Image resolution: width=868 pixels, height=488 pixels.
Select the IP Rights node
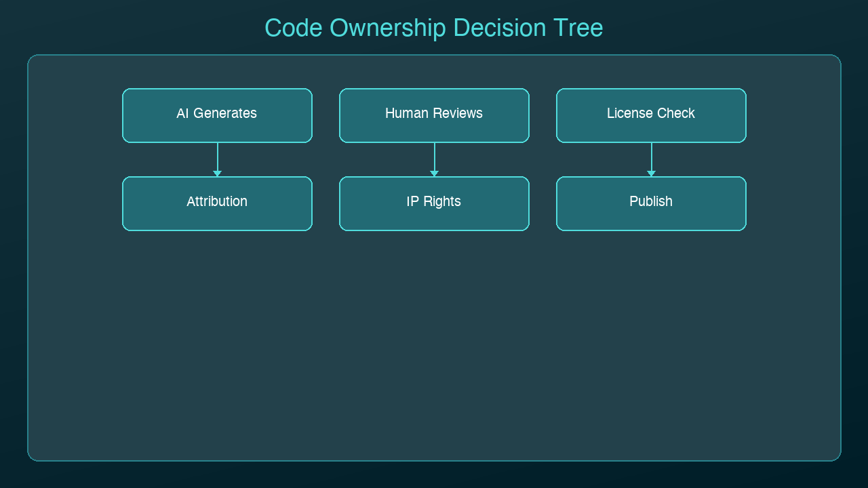coord(434,203)
